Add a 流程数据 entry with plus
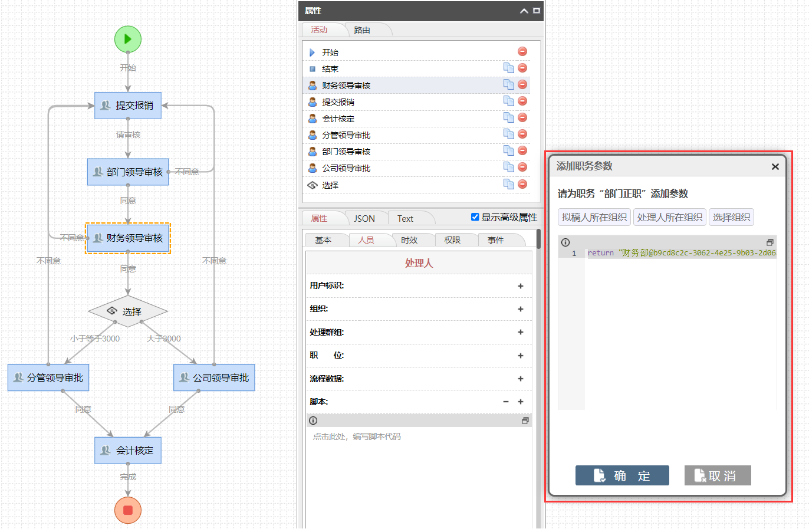The image size is (809, 532). tap(521, 379)
